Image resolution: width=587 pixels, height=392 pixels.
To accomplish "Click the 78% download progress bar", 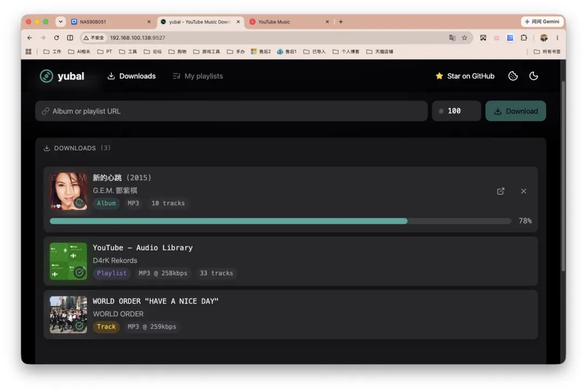I will (280, 221).
